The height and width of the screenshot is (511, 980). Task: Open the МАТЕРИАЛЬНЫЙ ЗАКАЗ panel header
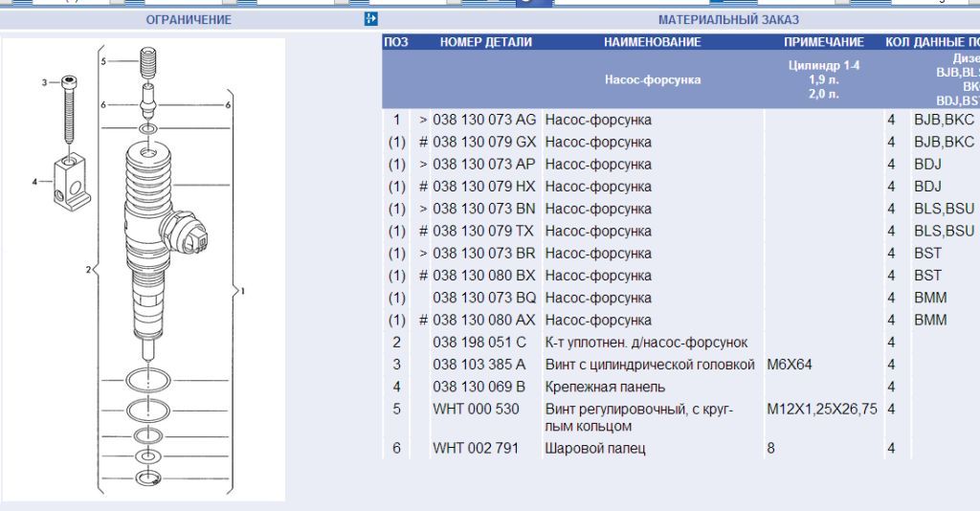click(x=728, y=19)
